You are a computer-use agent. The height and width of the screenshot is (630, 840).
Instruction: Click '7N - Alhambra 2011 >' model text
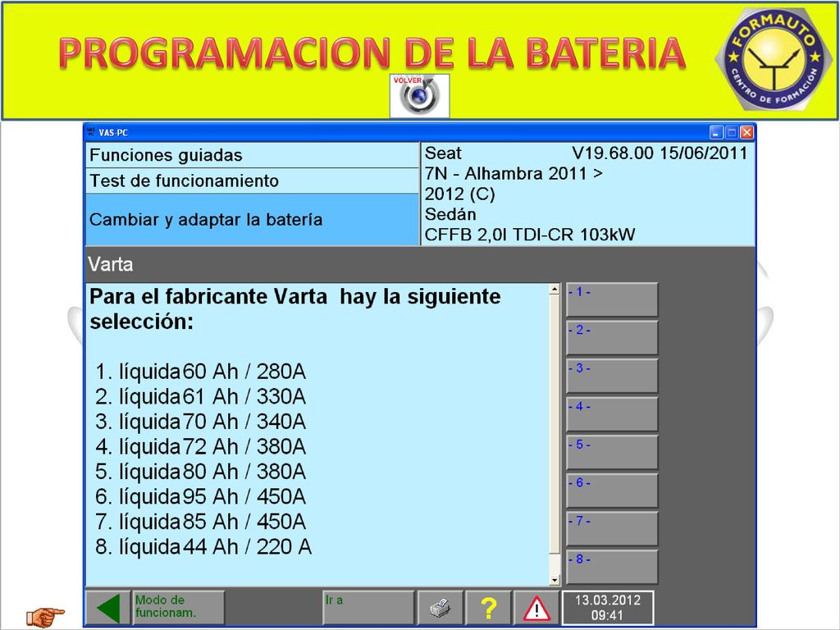[514, 174]
